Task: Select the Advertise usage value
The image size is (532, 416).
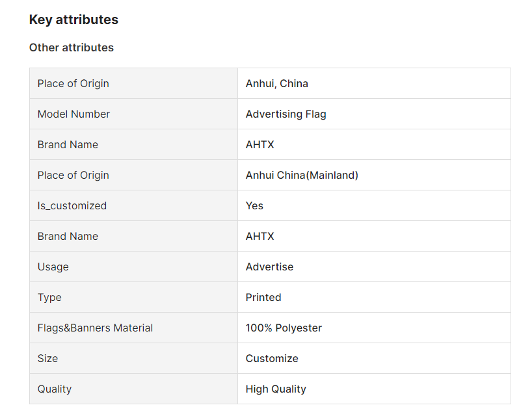Action: [269, 266]
